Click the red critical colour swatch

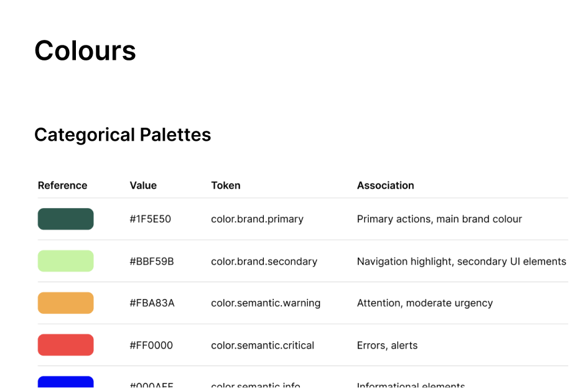pyautogui.click(x=65, y=345)
